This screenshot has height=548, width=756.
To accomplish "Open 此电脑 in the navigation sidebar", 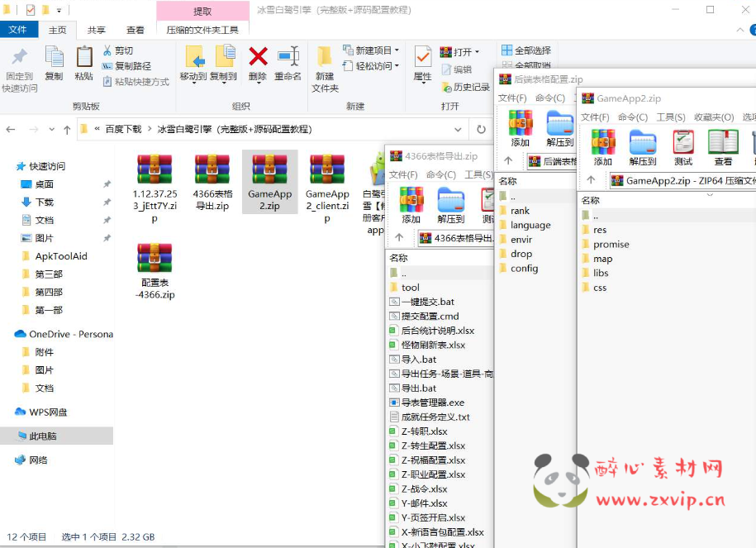I will pos(43,436).
